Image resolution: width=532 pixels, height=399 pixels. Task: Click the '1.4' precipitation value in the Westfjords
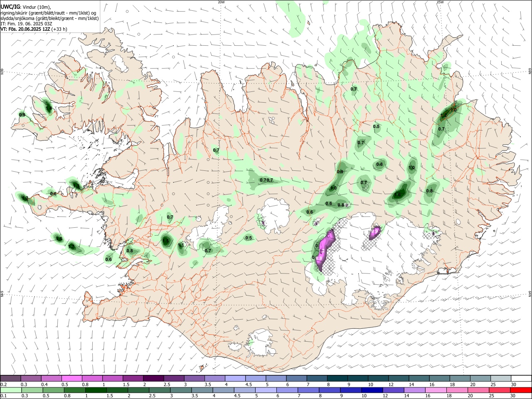coord(49,108)
